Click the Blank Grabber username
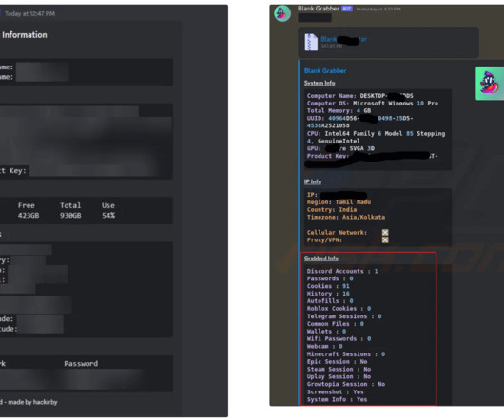The image size is (504, 420). click(x=319, y=9)
